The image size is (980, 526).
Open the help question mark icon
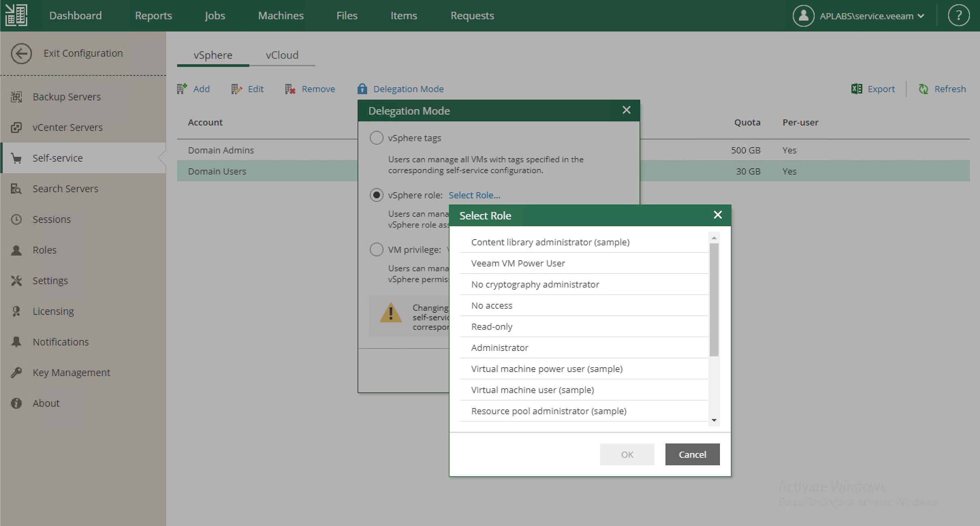(x=958, y=15)
